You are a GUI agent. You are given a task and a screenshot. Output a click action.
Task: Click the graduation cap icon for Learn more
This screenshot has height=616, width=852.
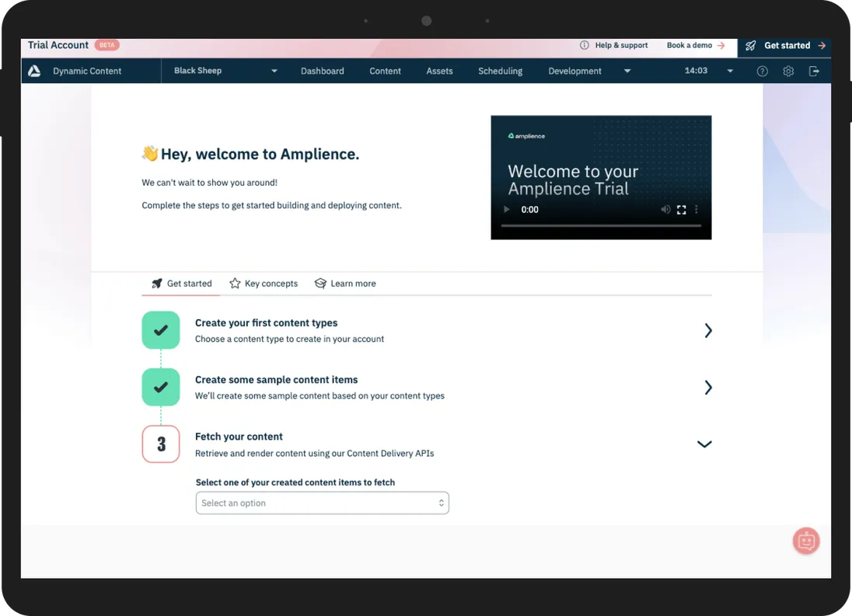(320, 284)
